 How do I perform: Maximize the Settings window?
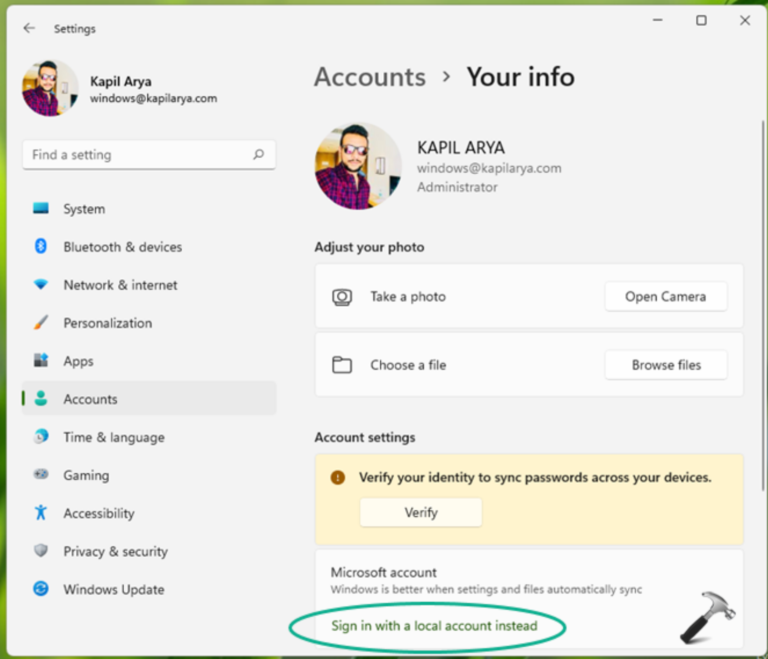click(x=701, y=20)
